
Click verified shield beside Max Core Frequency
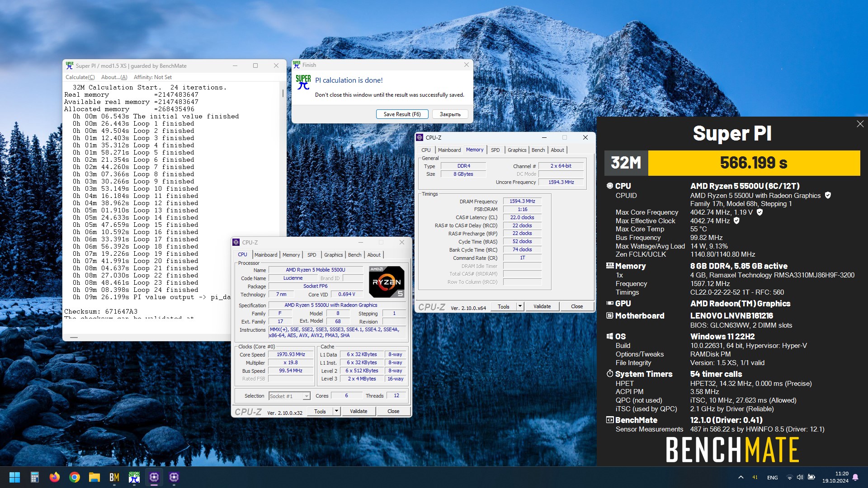759,212
